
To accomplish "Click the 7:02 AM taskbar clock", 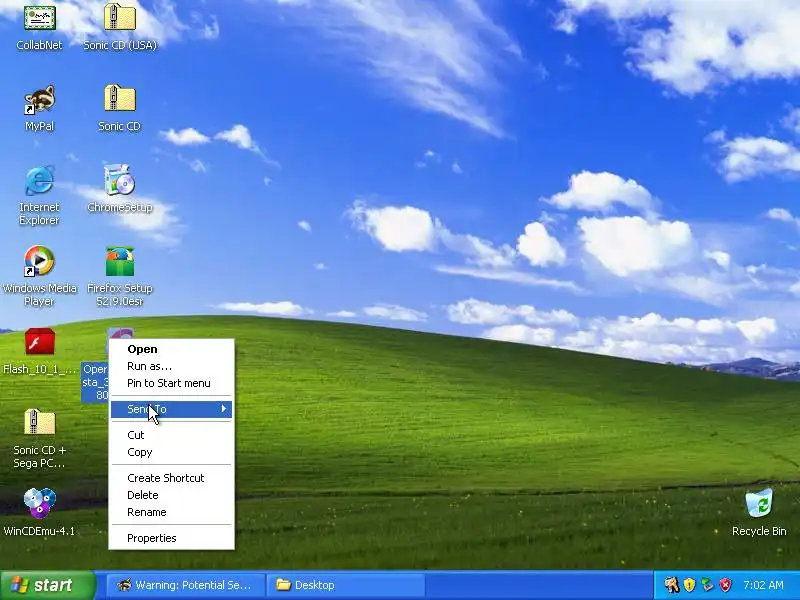I will tap(763, 585).
